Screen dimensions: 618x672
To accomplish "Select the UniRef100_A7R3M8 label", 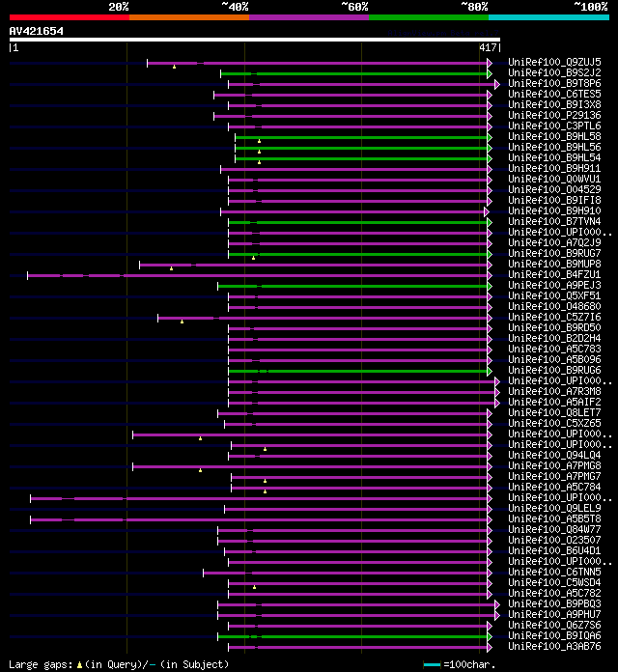I will click(554, 391).
